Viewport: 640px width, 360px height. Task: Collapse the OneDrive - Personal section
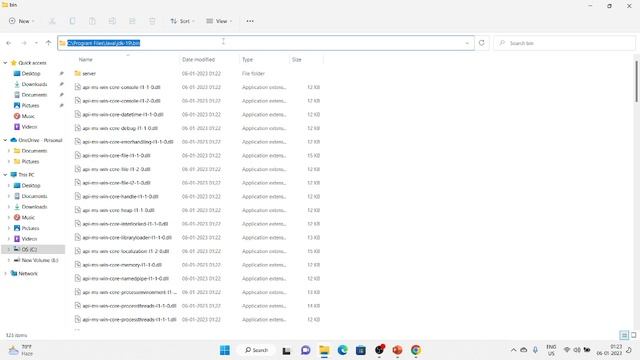point(5,140)
